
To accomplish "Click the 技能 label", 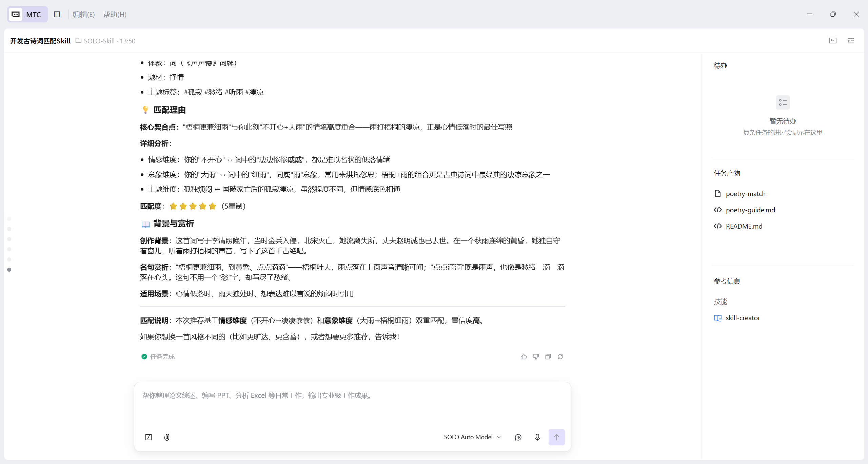I will [720, 302].
